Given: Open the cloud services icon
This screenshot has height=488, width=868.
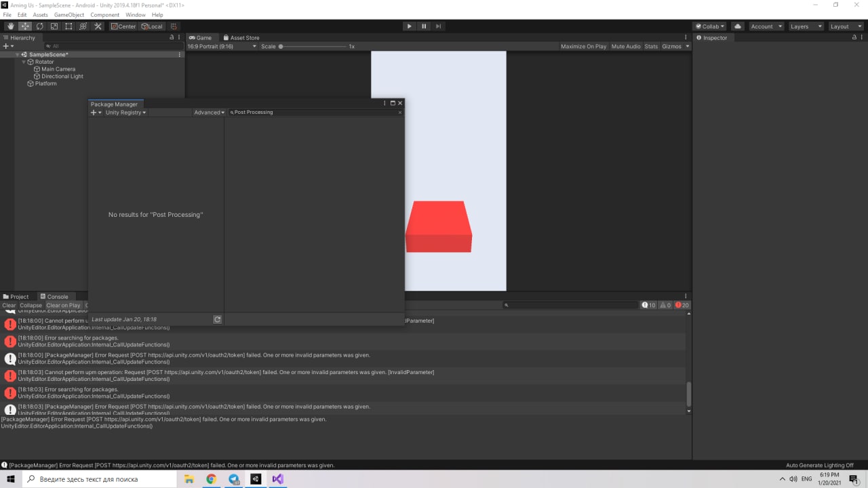Looking at the screenshot, I should click(738, 26).
